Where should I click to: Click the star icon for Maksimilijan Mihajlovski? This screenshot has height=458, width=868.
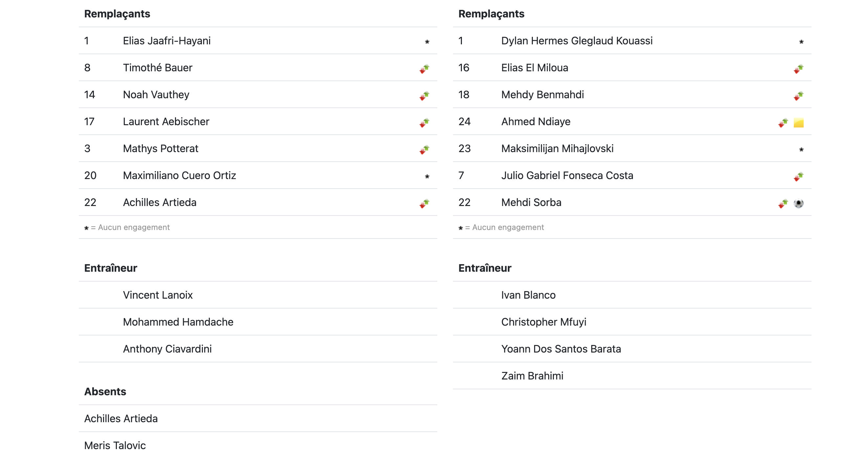coord(801,149)
